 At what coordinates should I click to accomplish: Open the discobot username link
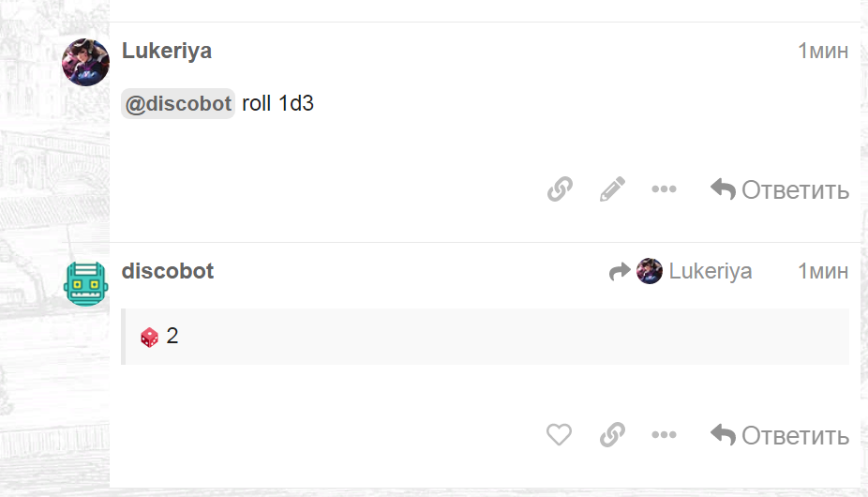pyautogui.click(x=168, y=271)
